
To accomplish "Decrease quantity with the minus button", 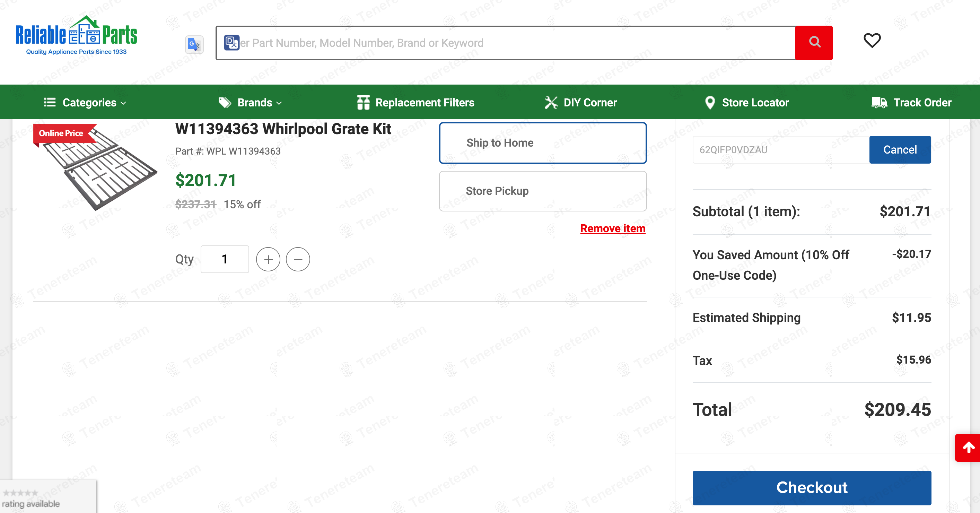I will coord(298,259).
